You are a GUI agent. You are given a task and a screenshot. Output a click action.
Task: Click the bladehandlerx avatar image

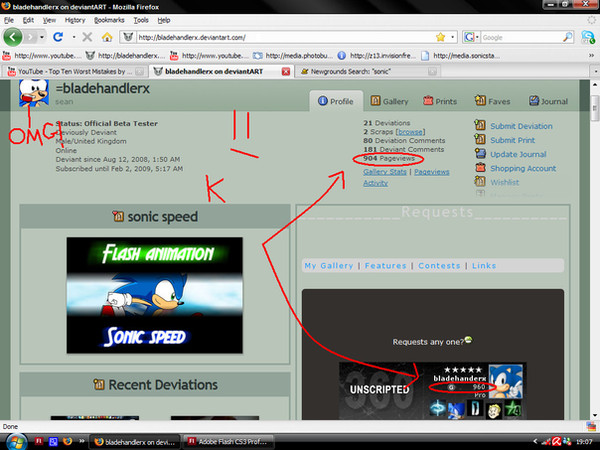tap(34, 93)
